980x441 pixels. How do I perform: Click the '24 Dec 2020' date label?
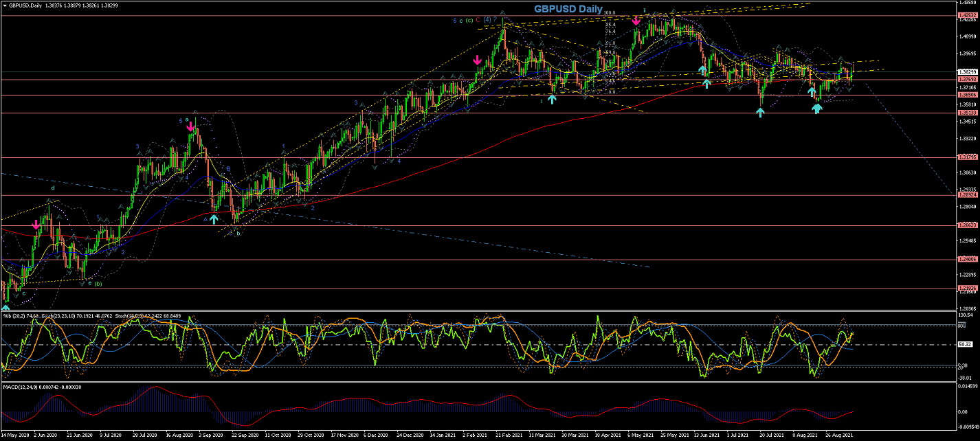[x=410, y=435]
